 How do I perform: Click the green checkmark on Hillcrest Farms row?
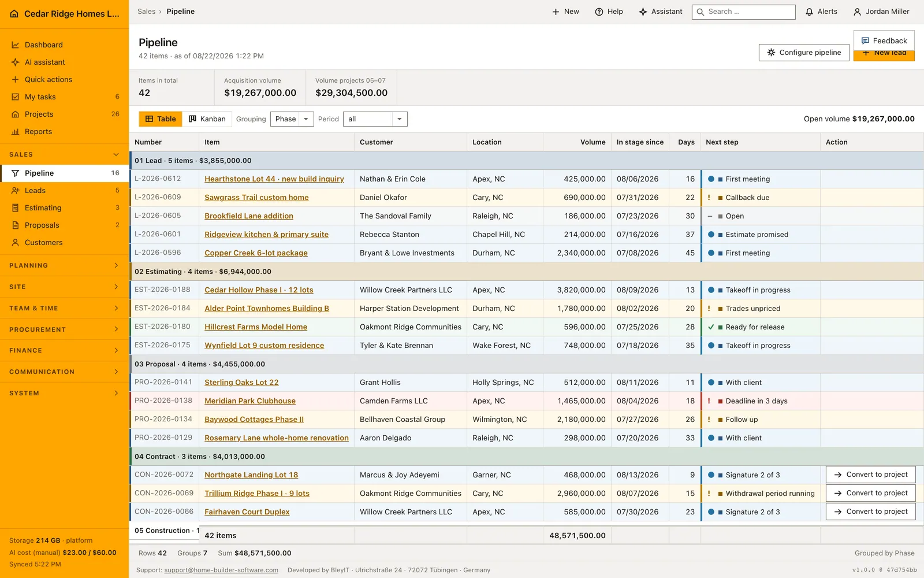click(x=711, y=327)
